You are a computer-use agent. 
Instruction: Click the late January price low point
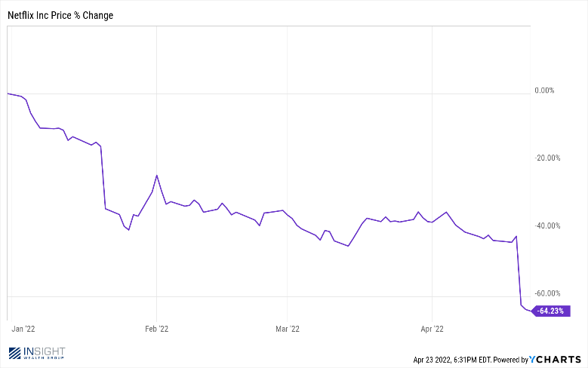point(128,230)
